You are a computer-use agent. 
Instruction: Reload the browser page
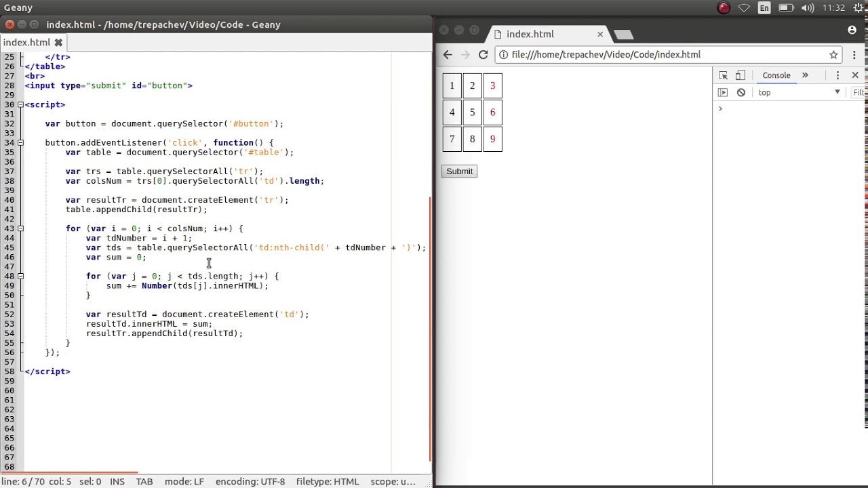(x=483, y=55)
